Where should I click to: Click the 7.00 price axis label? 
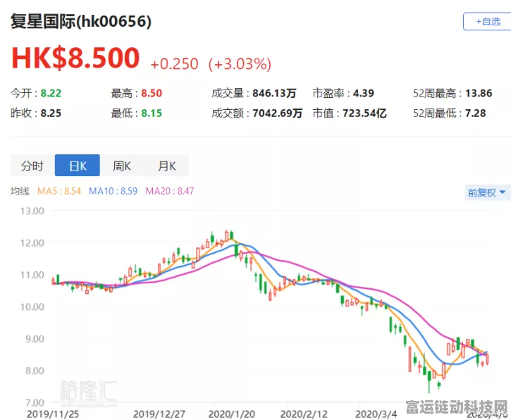35,402
